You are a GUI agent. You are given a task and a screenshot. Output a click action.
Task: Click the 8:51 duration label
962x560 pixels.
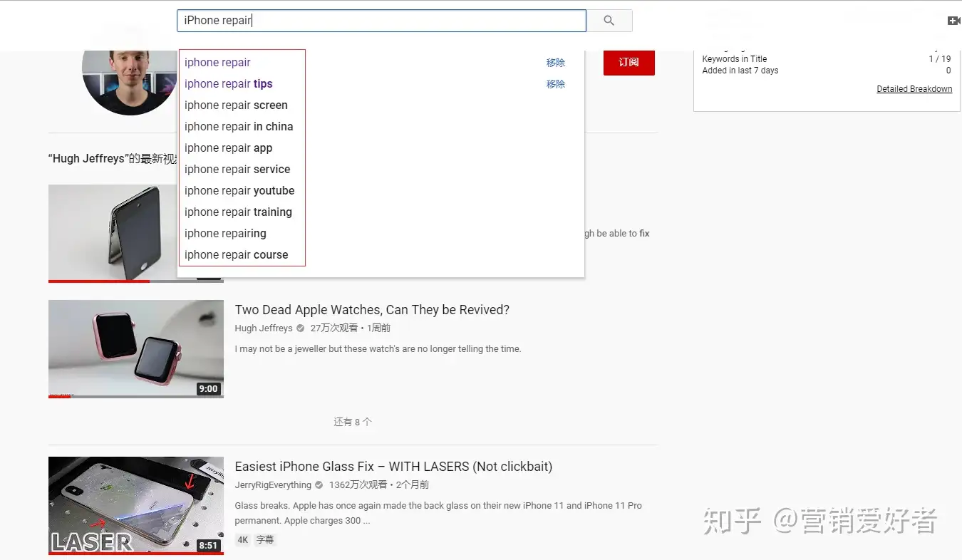209,546
